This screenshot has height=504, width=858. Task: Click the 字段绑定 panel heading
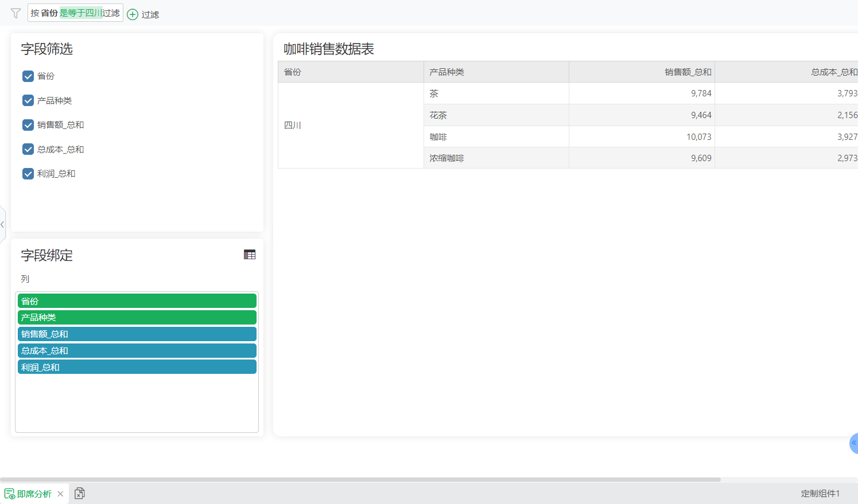(47, 255)
